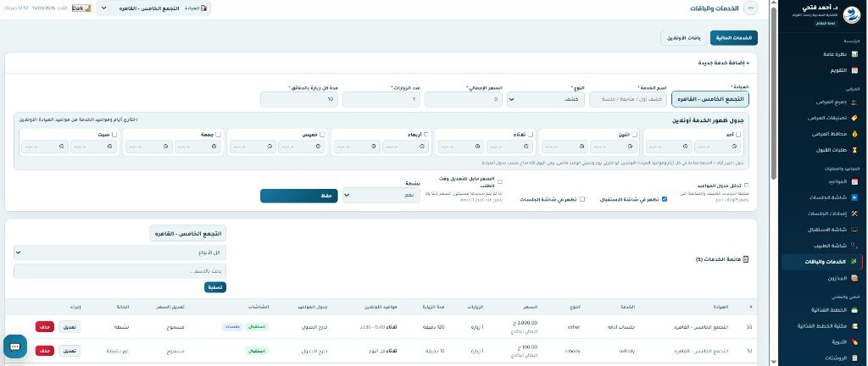Open the floating chat bubble icon
This screenshot has width=868, height=366.
click(x=15, y=347)
